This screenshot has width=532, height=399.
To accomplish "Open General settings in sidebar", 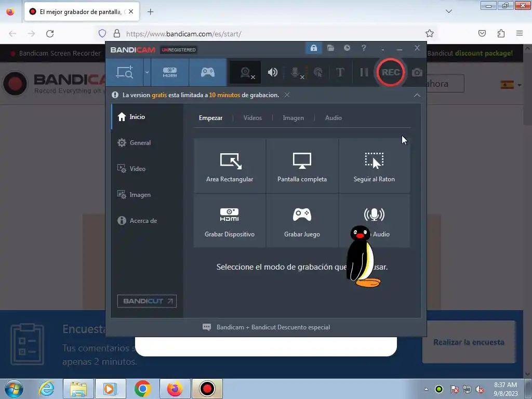I will (147, 143).
